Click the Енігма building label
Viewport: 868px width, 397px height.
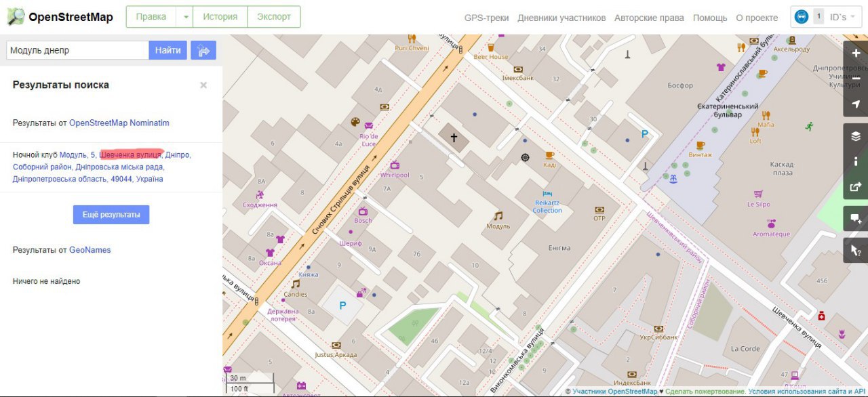559,248
